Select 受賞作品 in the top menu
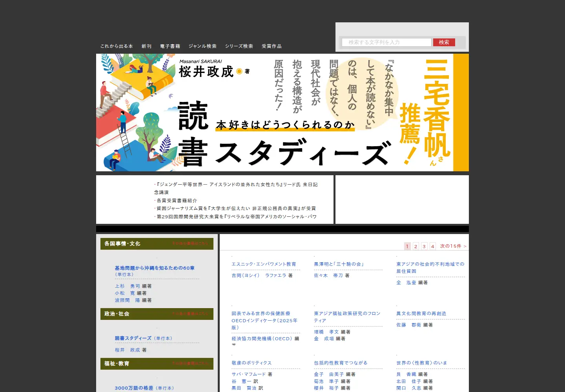 pyautogui.click(x=272, y=46)
